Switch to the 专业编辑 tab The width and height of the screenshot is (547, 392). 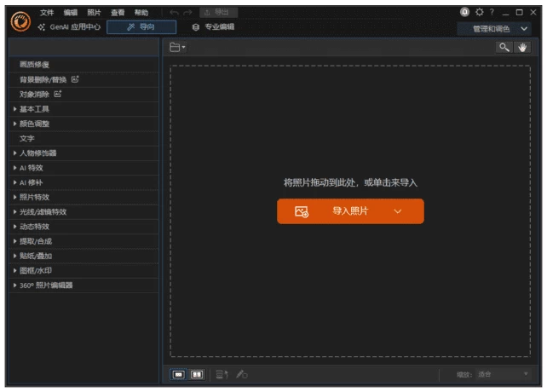(213, 27)
